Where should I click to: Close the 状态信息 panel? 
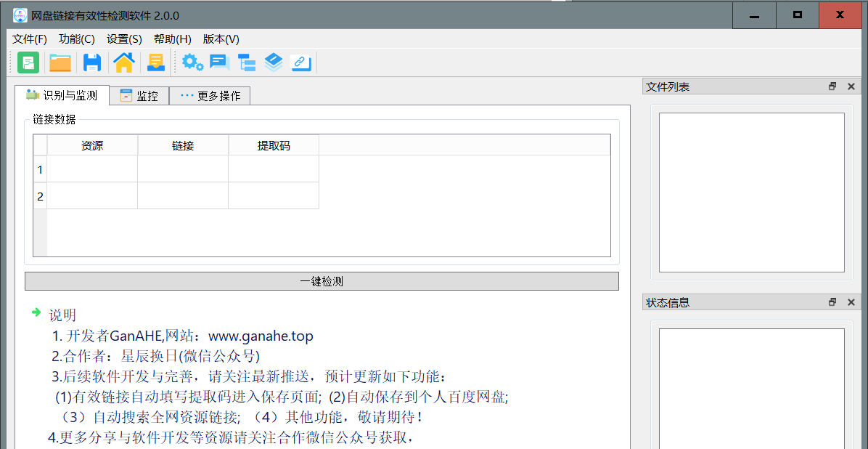851,302
